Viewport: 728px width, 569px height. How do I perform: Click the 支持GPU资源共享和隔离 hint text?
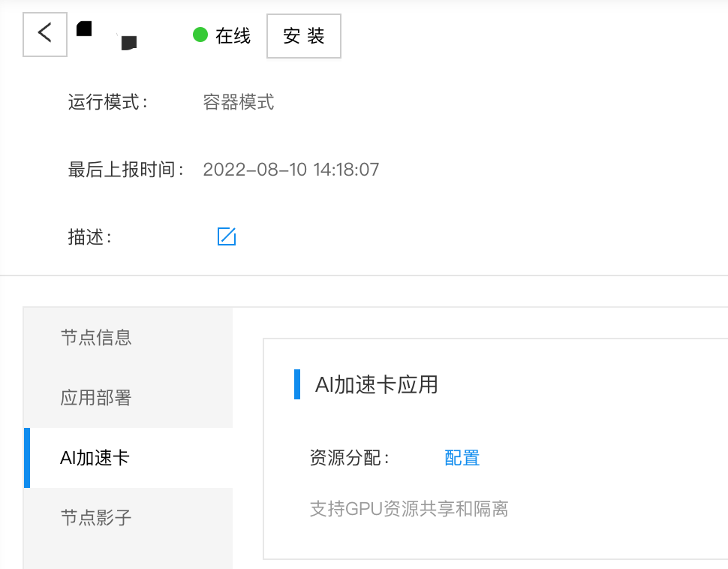point(409,509)
